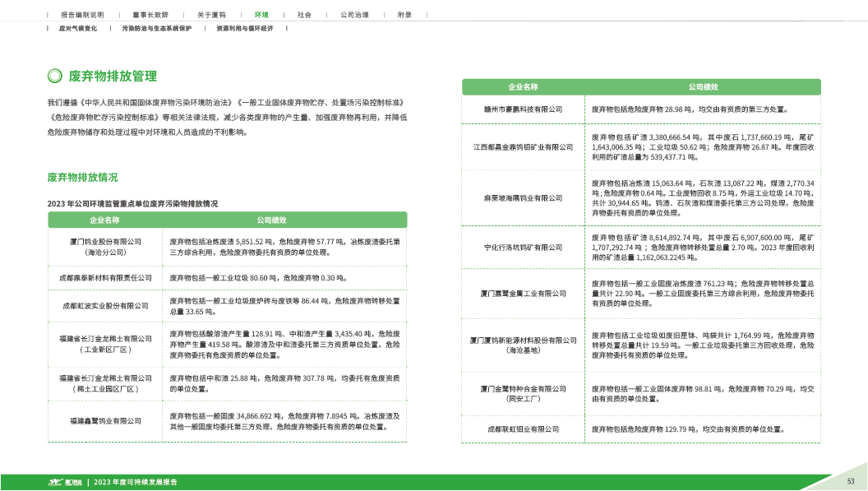Click the green circle icon beside 废弃物排放管理
Screen dimensions: 868x491
(54, 76)
